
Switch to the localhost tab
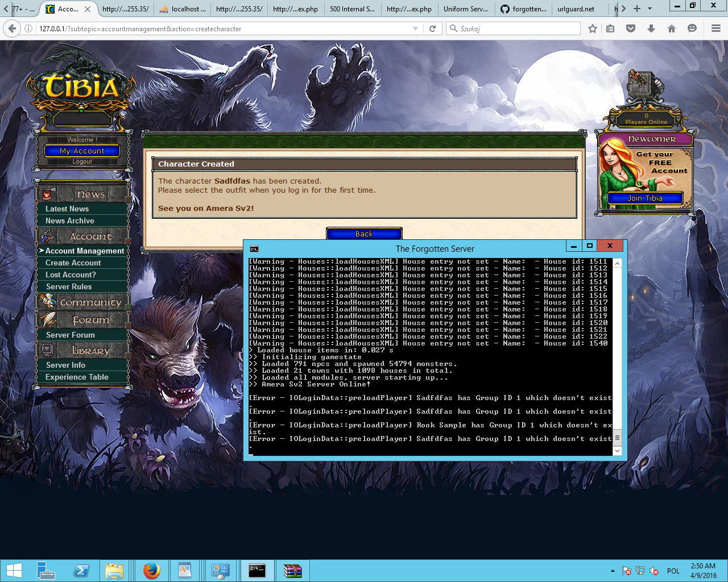182,9
